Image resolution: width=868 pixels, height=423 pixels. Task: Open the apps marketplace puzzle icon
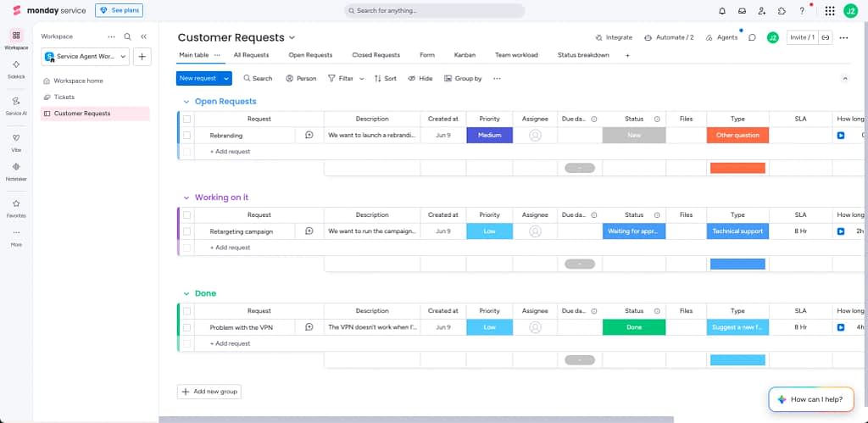tap(782, 10)
